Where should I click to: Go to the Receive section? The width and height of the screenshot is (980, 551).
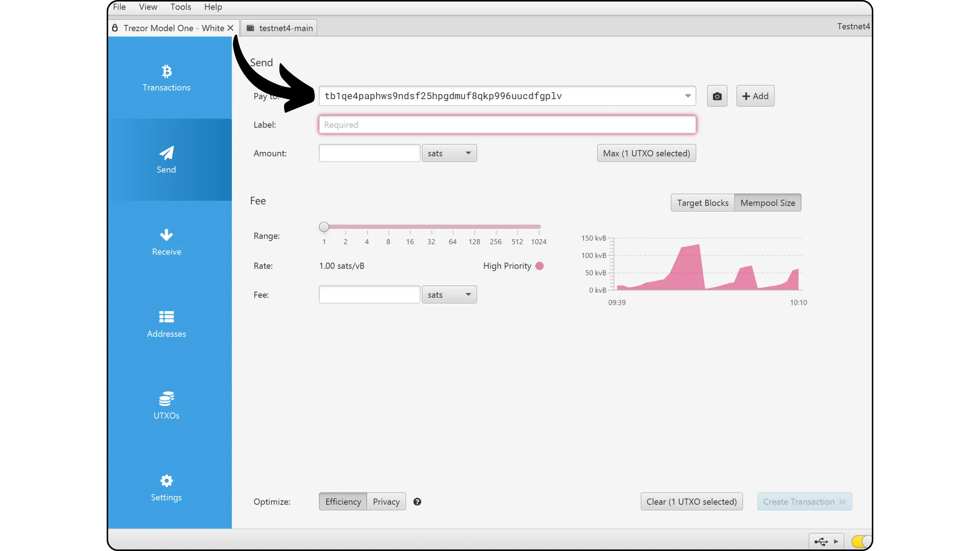coord(166,242)
